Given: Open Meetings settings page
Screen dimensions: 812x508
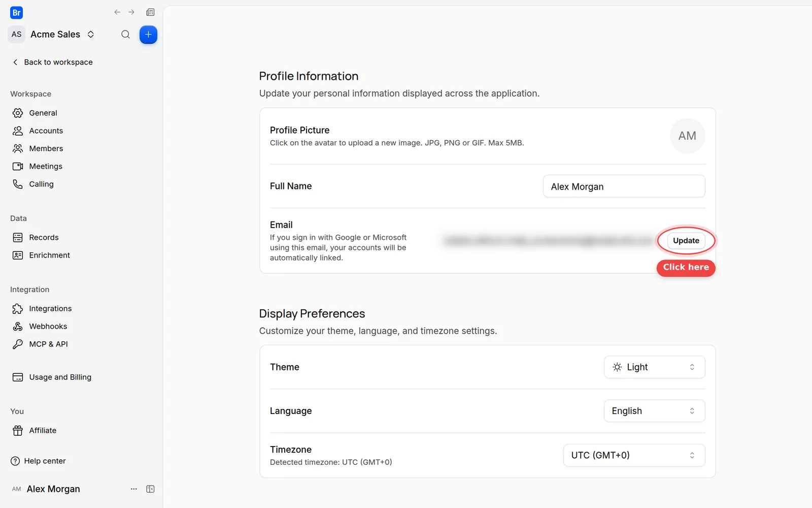Looking at the screenshot, I should pyautogui.click(x=46, y=166).
